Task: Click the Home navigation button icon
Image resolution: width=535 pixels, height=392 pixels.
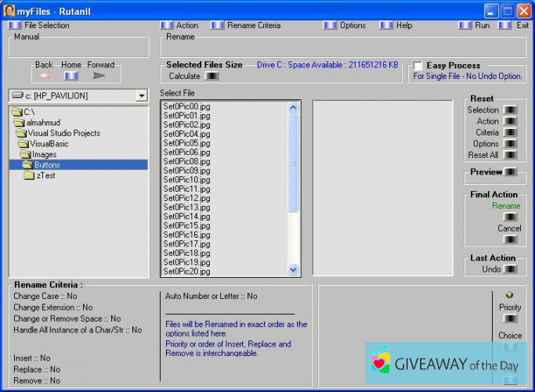Action: click(x=71, y=76)
